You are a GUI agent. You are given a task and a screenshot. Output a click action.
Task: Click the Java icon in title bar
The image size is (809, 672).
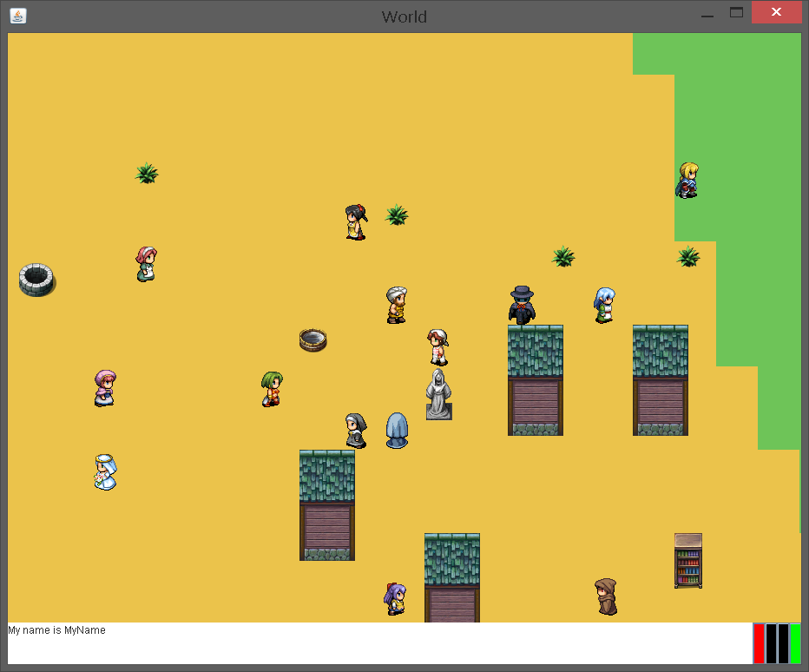[x=18, y=16]
